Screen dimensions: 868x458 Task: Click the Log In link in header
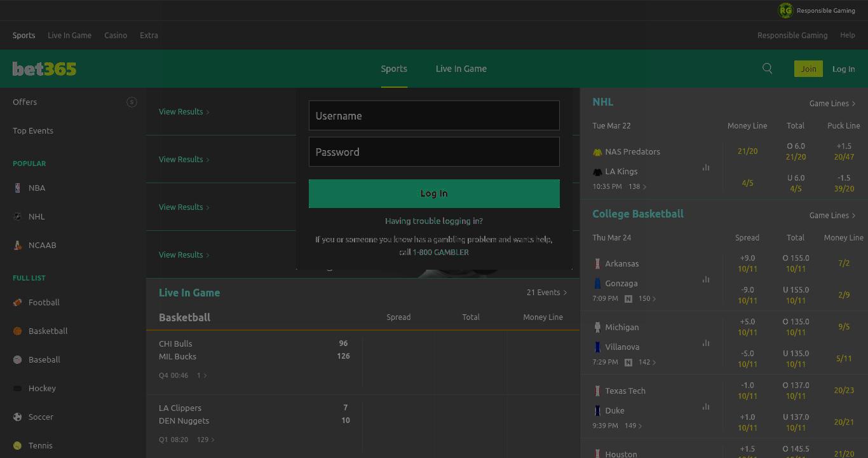(x=844, y=69)
